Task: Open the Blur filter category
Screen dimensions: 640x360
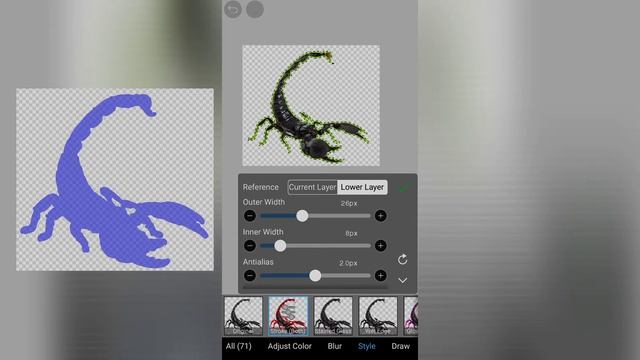Action: tap(335, 346)
